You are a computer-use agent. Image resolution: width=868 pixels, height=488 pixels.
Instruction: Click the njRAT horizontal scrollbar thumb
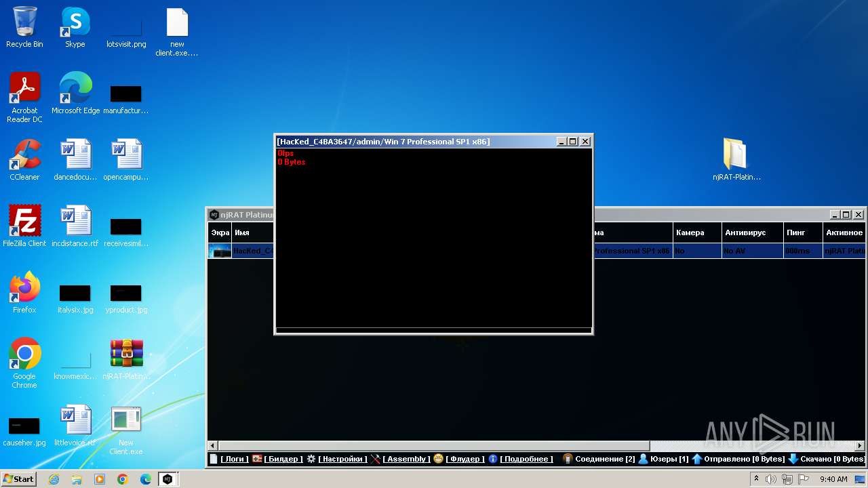point(434,445)
